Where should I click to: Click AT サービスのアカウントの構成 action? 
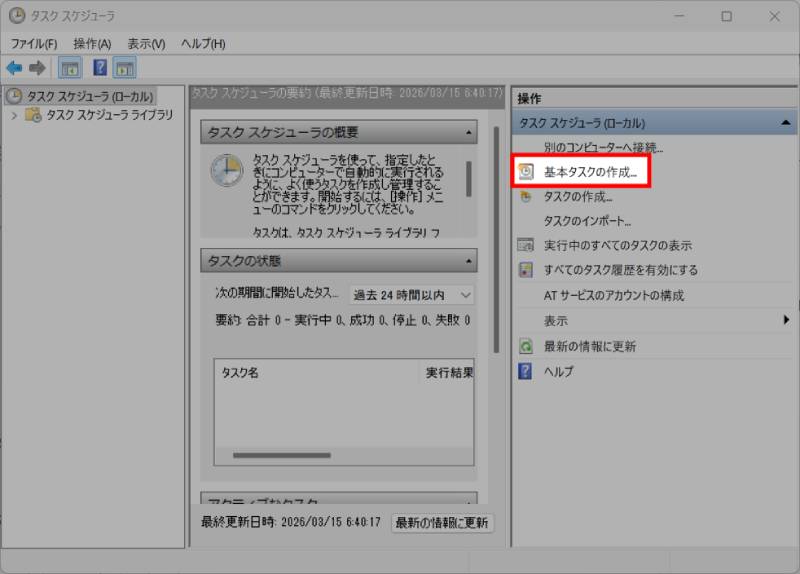[x=614, y=295]
